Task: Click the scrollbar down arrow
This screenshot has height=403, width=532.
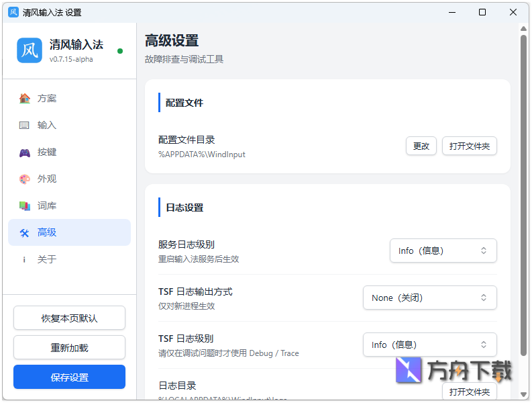Action: coord(523,394)
